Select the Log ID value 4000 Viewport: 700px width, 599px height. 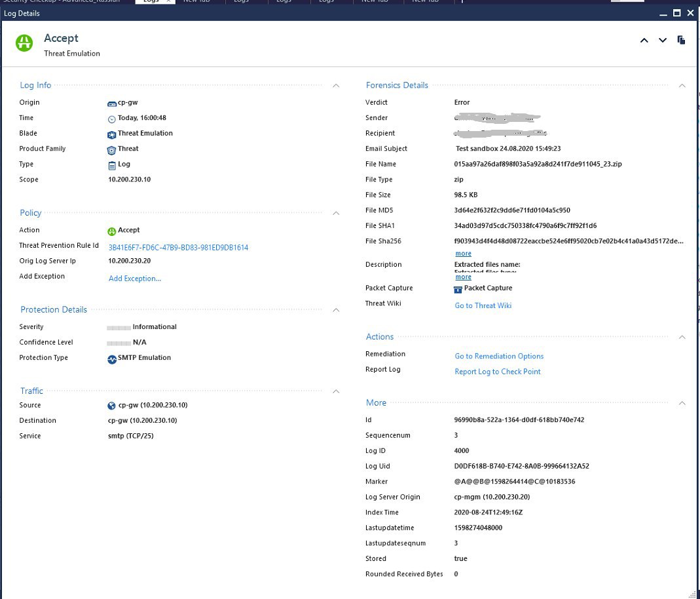461,451
